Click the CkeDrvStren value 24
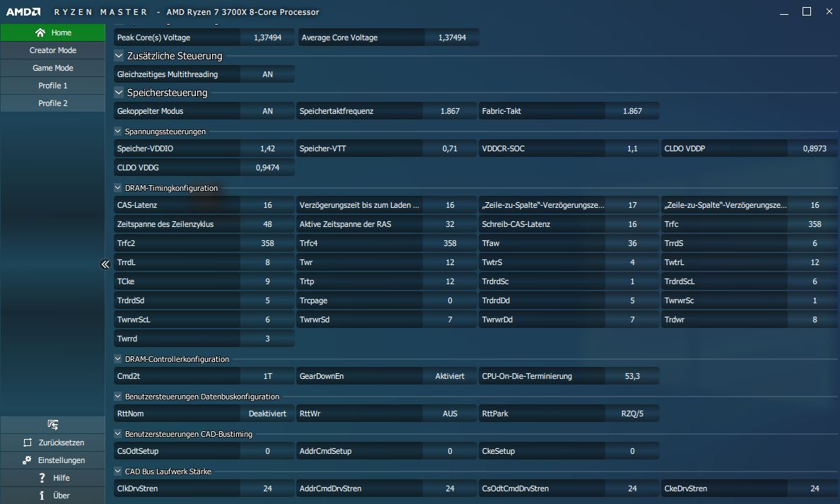Image resolution: width=840 pixels, height=504 pixels. (815, 488)
